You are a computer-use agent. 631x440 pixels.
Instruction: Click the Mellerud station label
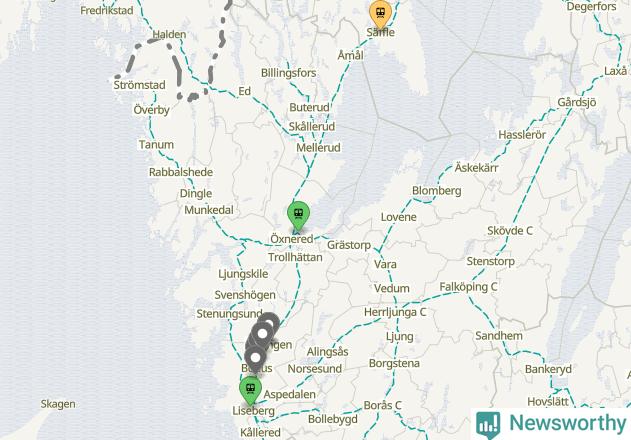tap(318, 148)
